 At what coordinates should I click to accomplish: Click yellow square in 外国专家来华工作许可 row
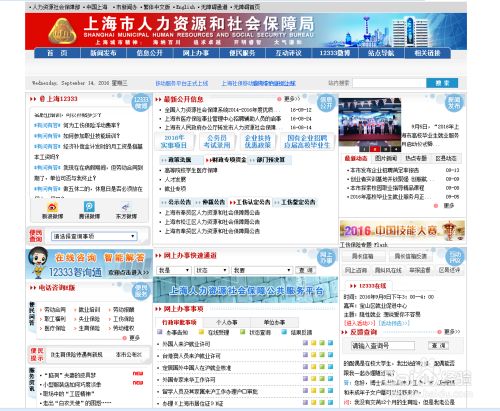313,379
